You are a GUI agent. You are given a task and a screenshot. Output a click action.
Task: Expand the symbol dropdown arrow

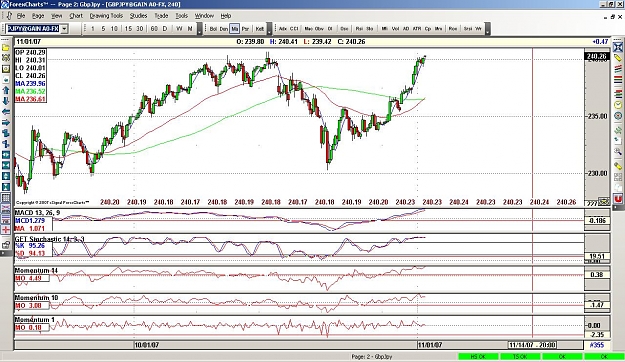click(x=64, y=29)
